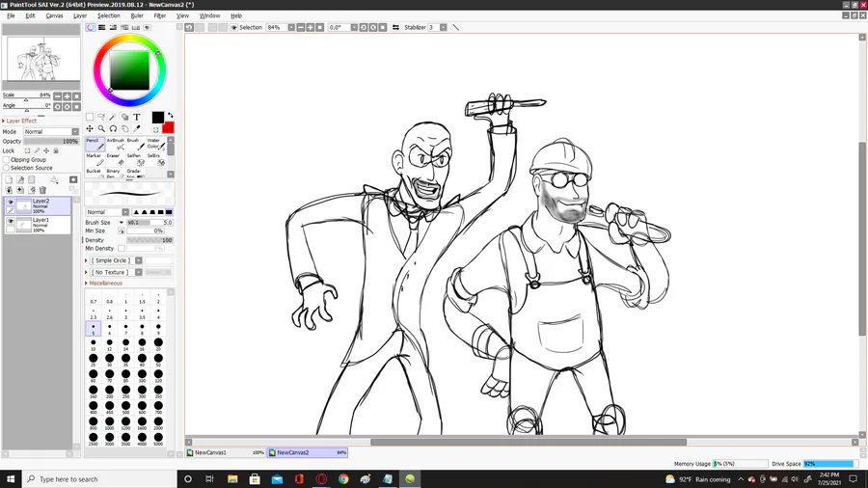Open the layer Mode dropdown
The width and height of the screenshot is (868, 488).
[51, 132]
